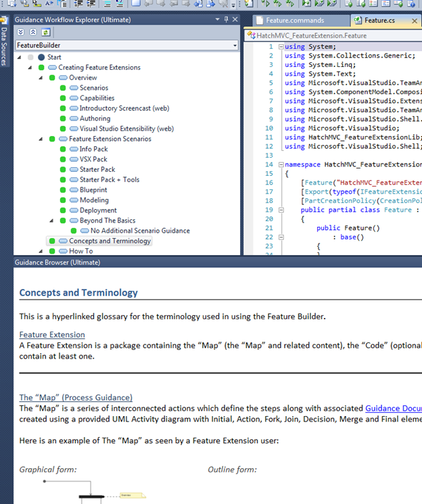Collapse the using directives region
The height and width of the screenshot is (504, 422).
point(281,47)
